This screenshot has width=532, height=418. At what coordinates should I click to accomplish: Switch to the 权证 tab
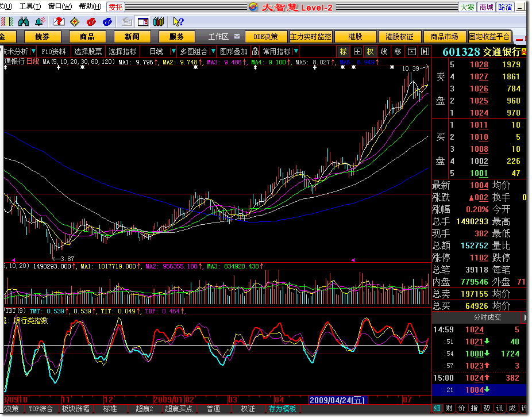click(x=248, y=409)
